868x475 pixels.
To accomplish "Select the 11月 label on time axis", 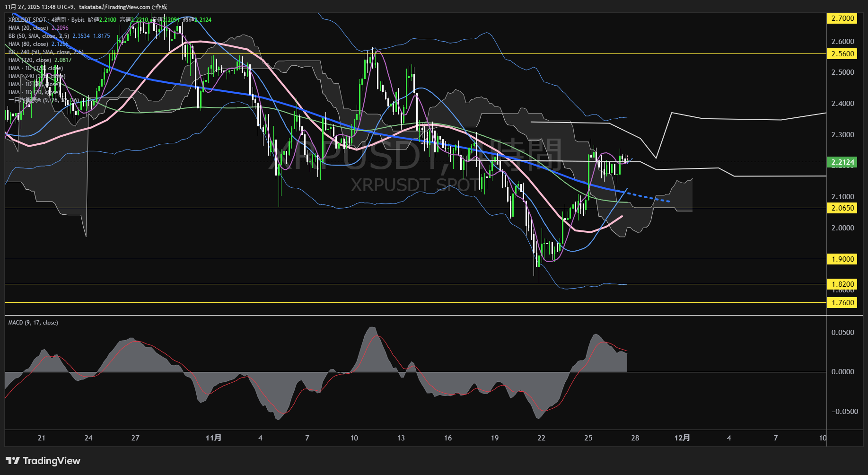I will (213, 438).
